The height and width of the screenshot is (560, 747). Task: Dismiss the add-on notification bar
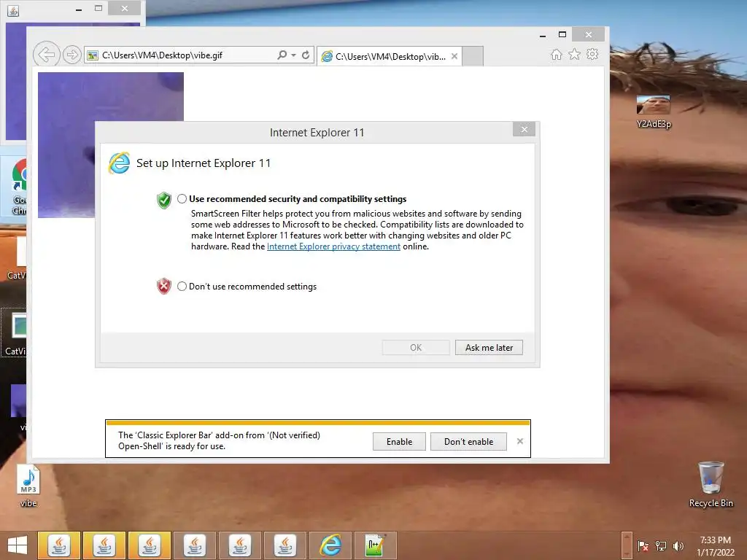pos(520,441)
